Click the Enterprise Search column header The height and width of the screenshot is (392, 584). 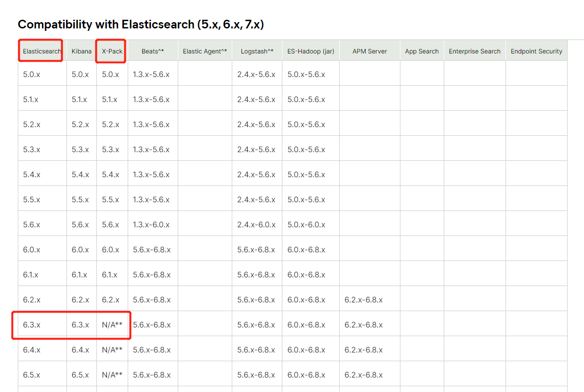[474, 51]
